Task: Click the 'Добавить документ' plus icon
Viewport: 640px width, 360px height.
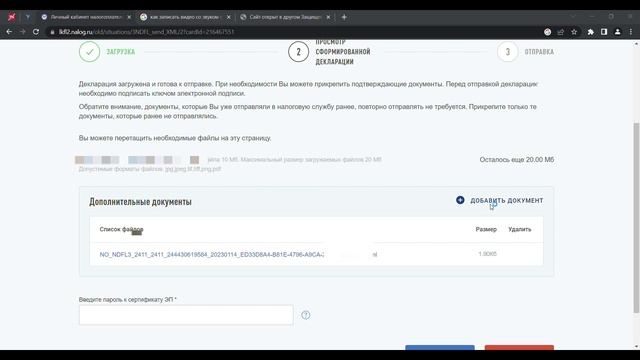Action: pyautogui.click(x=460, y=200)
